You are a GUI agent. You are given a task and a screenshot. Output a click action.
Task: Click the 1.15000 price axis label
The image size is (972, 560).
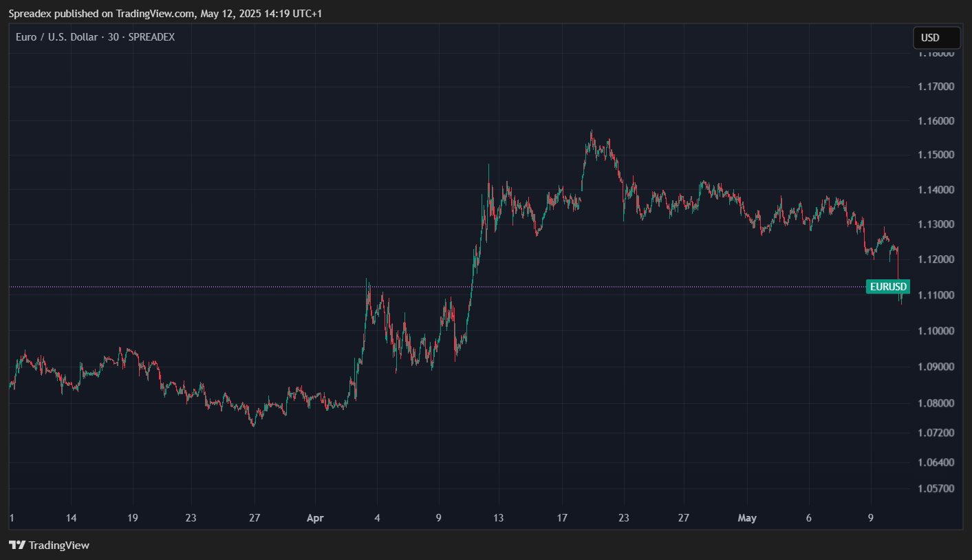(x=936, y=155)
